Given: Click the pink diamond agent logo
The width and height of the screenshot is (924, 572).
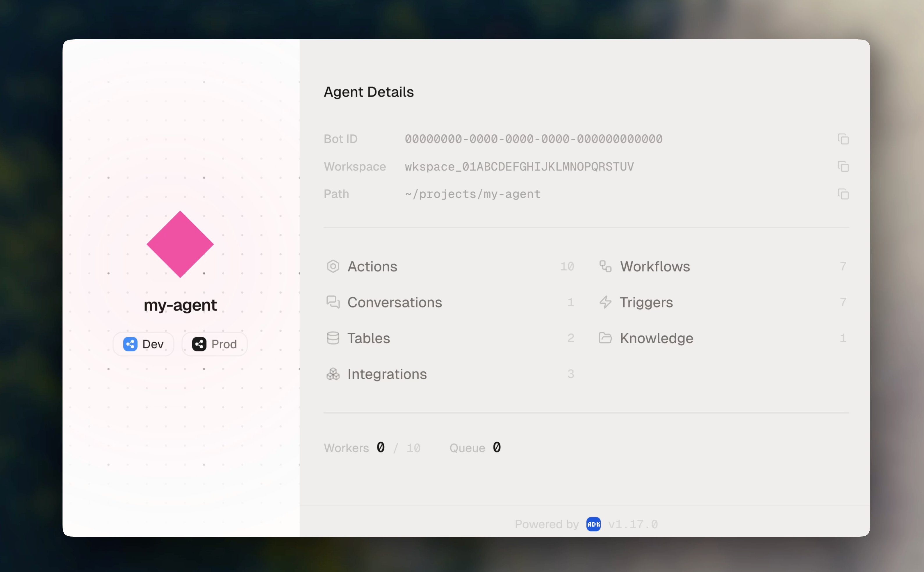Looking at the screenshot, I should coord(180,244).
